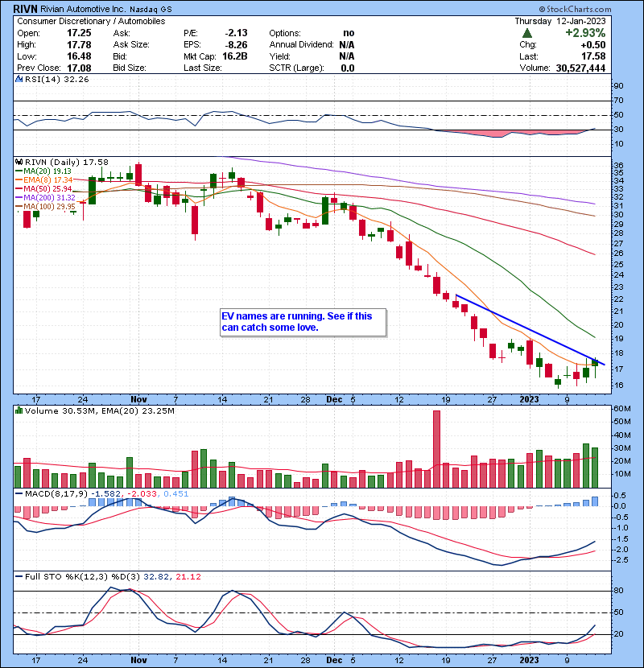
Task: Click the Volume 30.53M, EMA(20) 23.25M label
Action: tap(99, 410)
